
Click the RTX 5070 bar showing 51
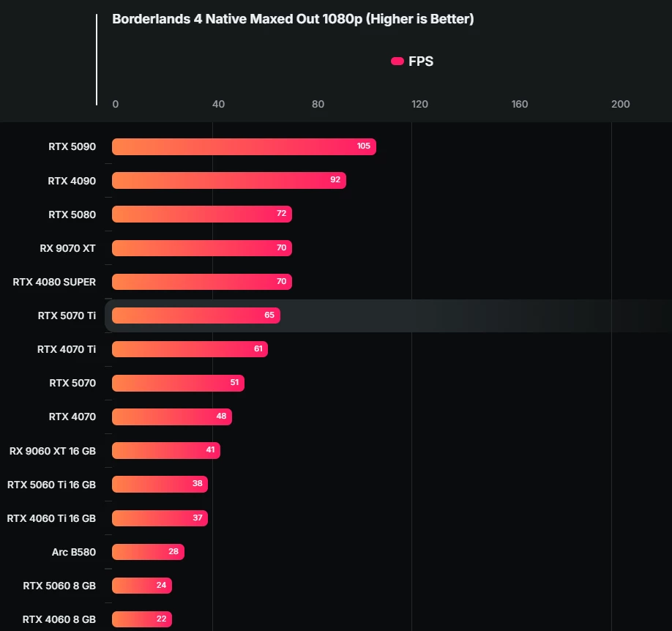coord(179,383)
